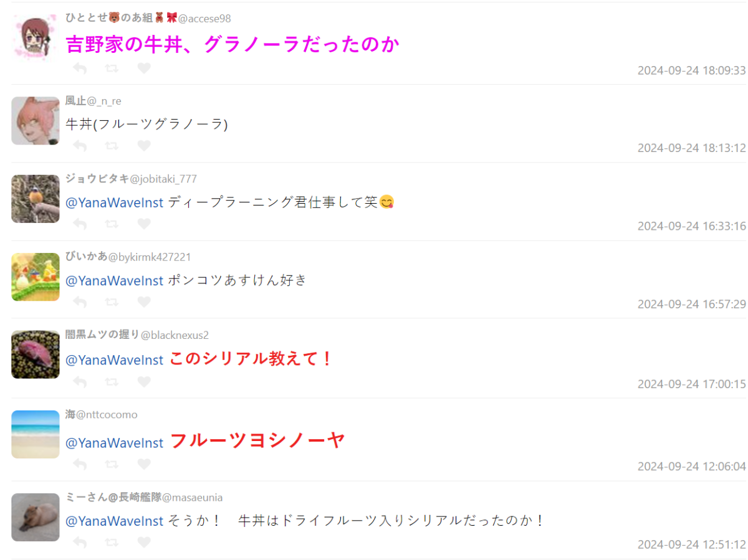Retweet the @_n_re tweet 牛丼(フルーツグラノーラ)

click(x=112, y=146)
